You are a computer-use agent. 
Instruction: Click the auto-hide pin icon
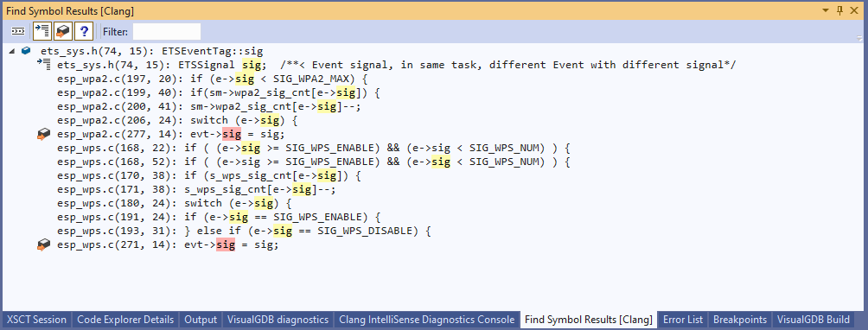(840, 10)
